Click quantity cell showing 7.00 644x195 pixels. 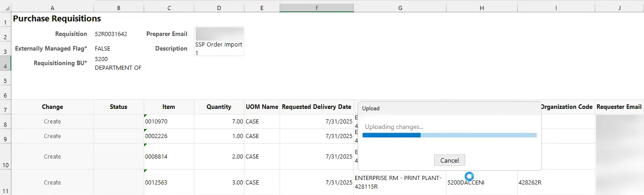pos(219,122)
